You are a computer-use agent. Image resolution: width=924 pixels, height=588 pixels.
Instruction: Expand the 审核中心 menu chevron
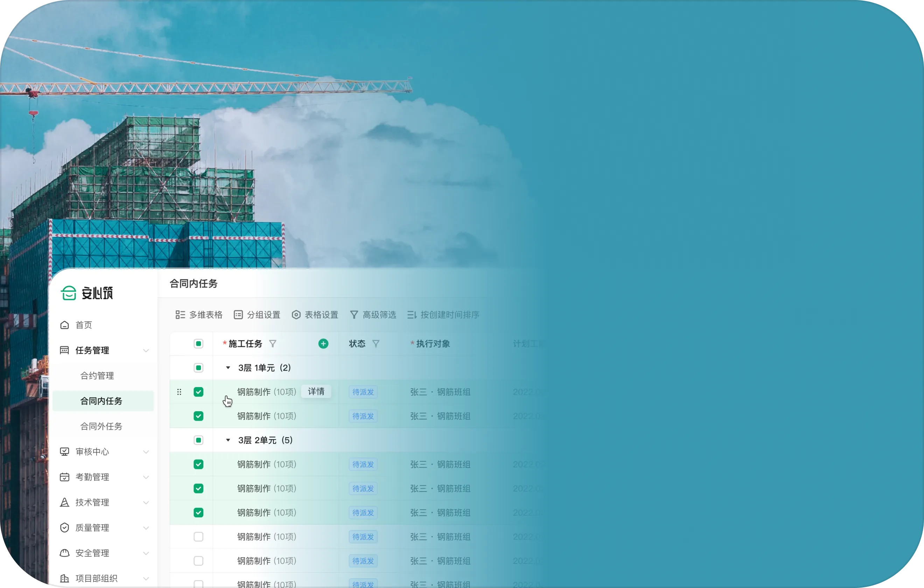click(146, 452)
